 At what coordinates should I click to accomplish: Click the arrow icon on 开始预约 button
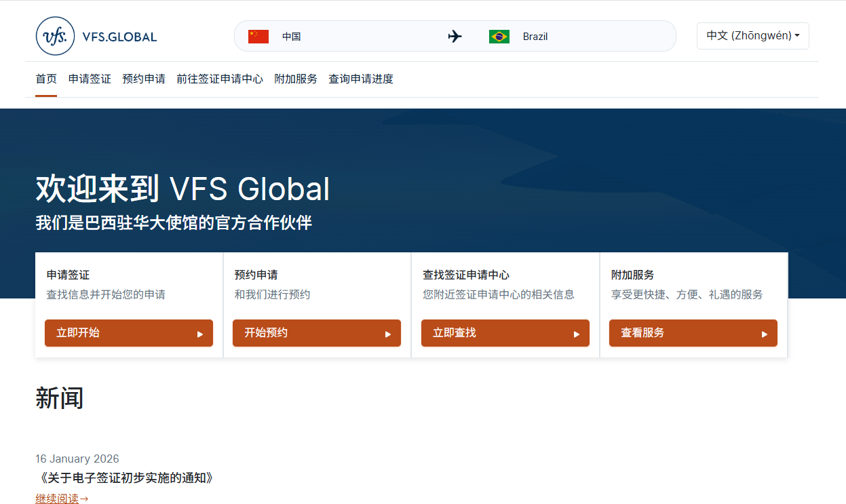point(388,333)
